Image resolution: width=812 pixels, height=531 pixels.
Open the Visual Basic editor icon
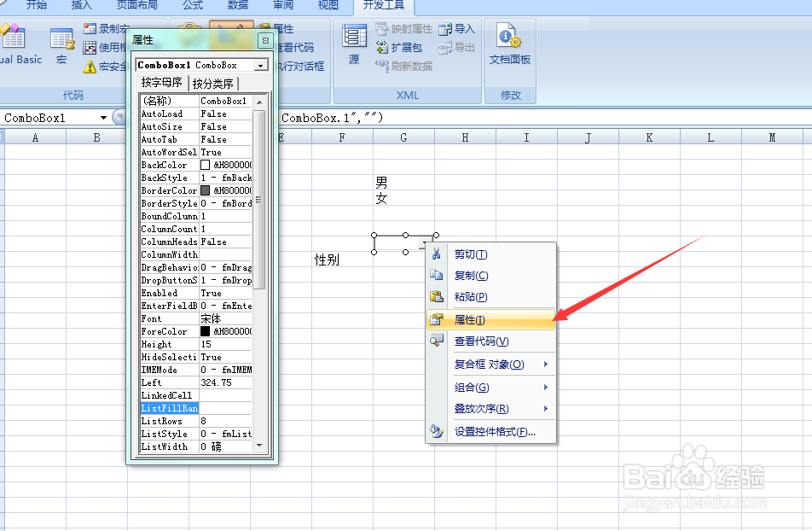coord(14,37)
